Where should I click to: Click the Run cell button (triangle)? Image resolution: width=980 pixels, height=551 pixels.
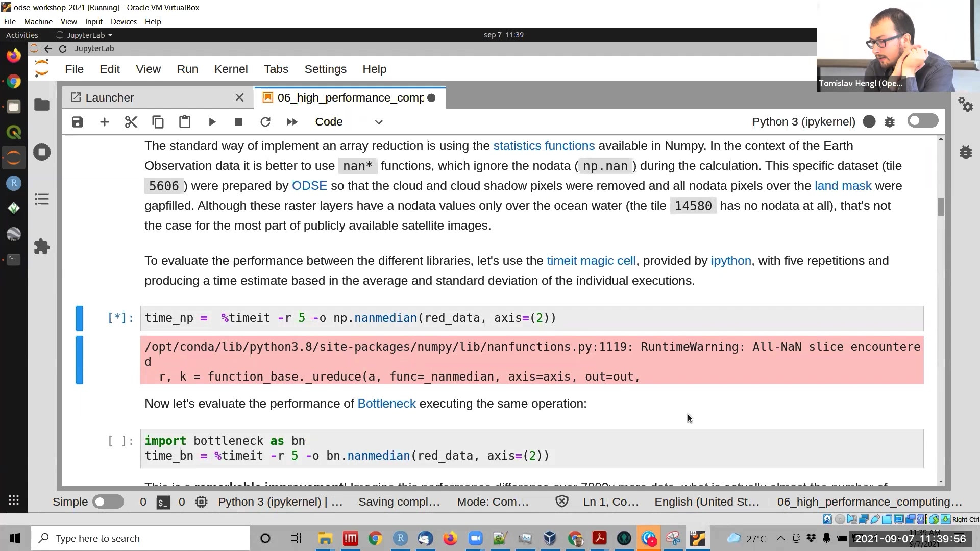coord(212,122)
